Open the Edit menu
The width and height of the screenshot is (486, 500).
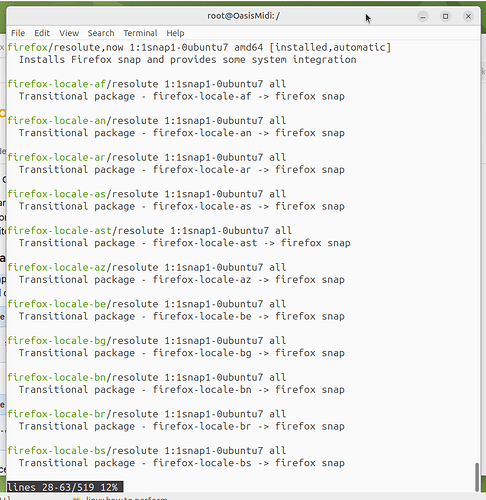(x=42, y=33)
